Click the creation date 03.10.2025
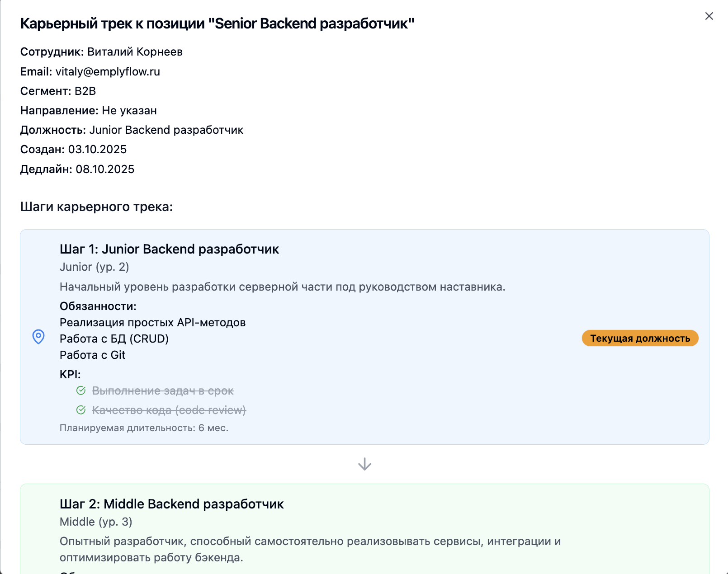This screenshot has height=574, width=728. pos(97,150)
